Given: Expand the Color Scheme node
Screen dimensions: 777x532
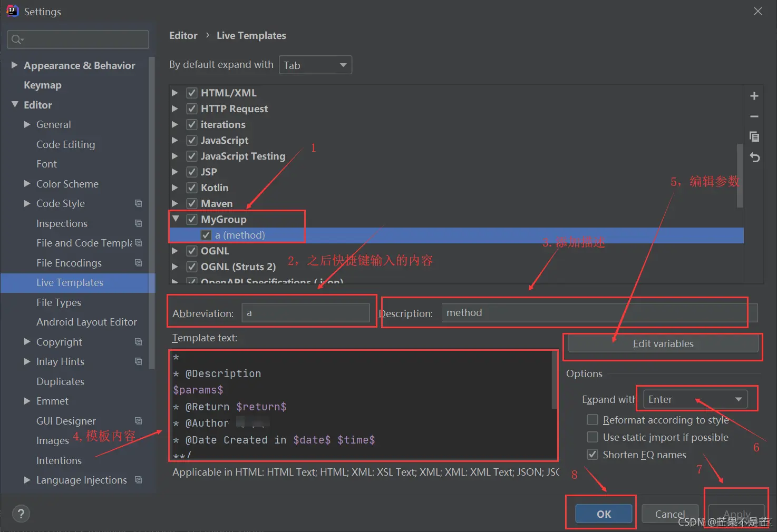Looking at the screenshot, I should point(27,183).
